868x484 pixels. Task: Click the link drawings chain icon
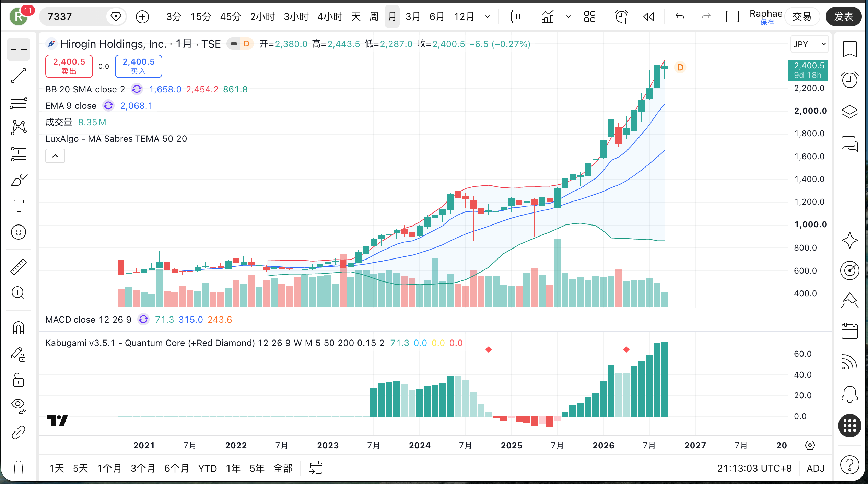tap(19, 433)
